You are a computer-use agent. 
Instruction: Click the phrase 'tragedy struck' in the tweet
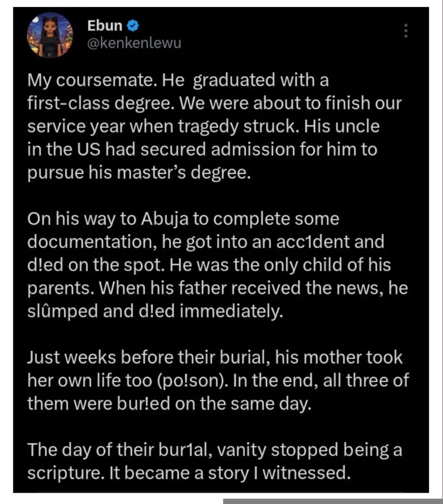coord(250,126)
